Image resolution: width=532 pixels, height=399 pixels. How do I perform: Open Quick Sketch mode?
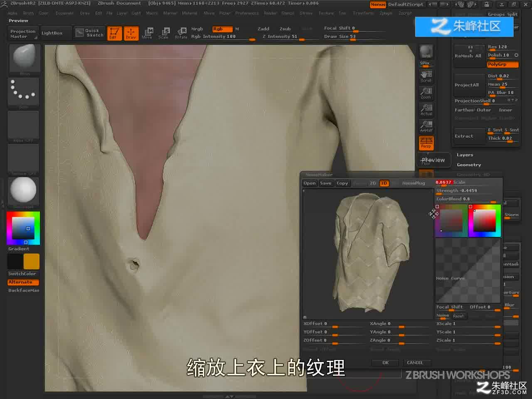tap(89, 33)
